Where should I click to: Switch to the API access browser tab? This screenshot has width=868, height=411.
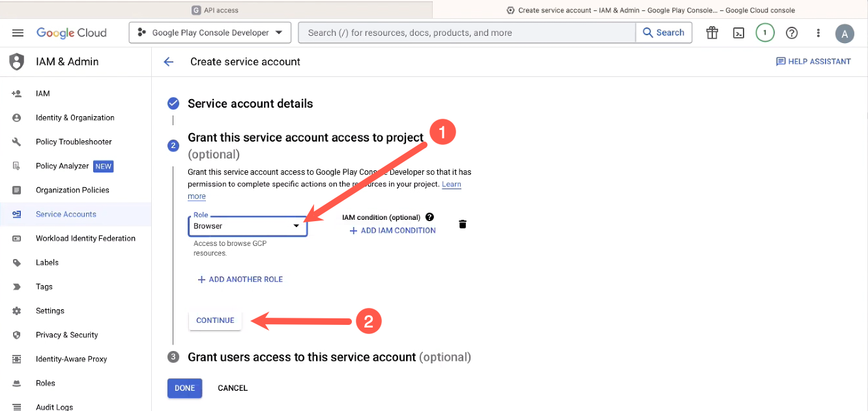(216, 10)
